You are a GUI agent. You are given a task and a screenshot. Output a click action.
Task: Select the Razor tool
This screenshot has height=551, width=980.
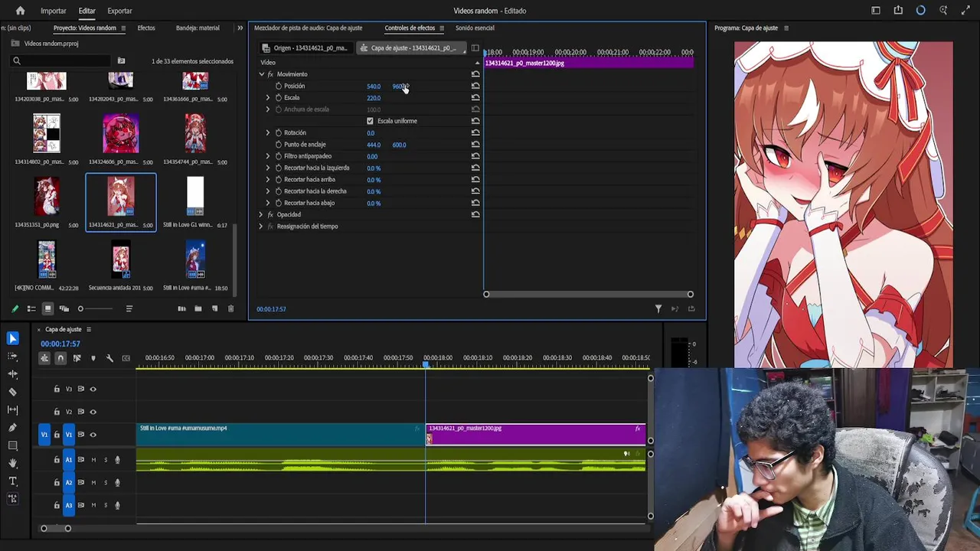click(x=12, y=392)
